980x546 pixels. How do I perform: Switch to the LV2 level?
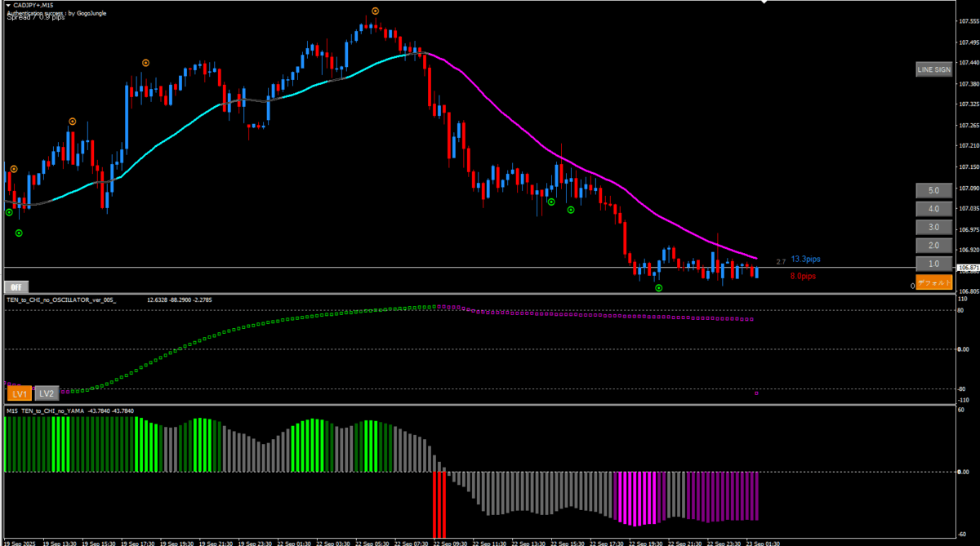tap(47, 393)
